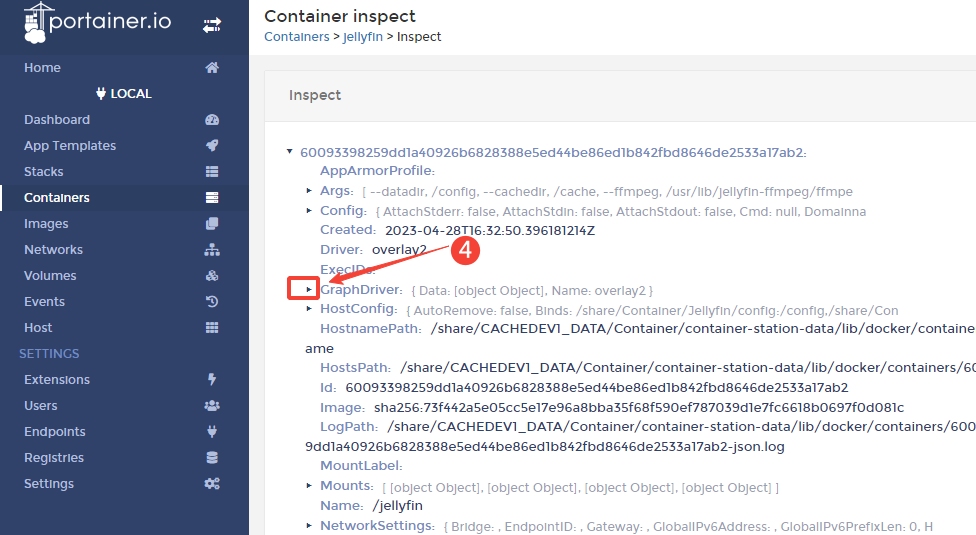This screenshot has height=535, width=976.
Task: Collapse the root container ID node
Action: [x=289, y=151]
